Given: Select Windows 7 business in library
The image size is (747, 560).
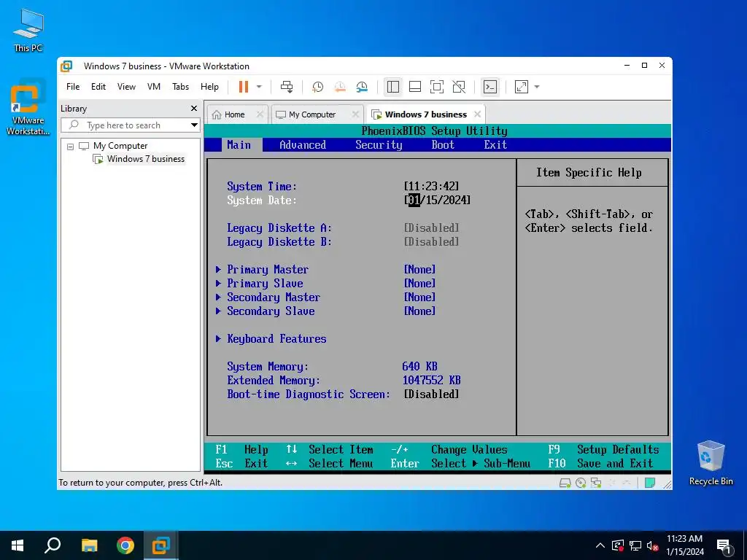Looking at the screenshot, I should (146, 159).
